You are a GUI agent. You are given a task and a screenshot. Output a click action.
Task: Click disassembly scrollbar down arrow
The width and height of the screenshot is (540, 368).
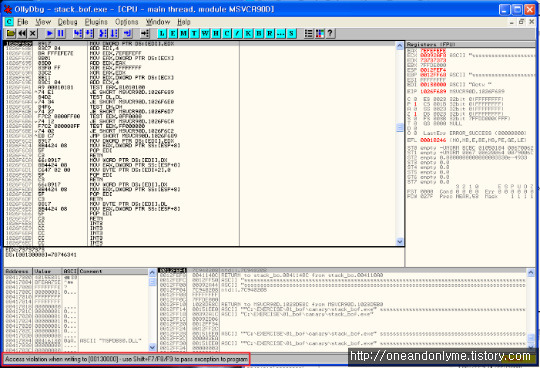pos(399,241)
